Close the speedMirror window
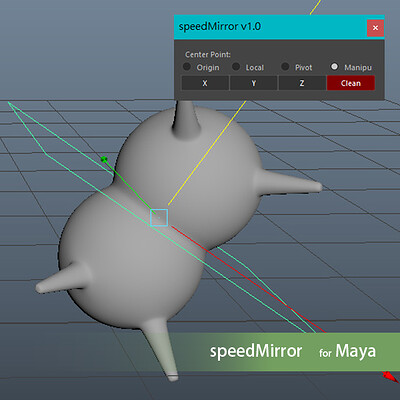 [375, 28]
